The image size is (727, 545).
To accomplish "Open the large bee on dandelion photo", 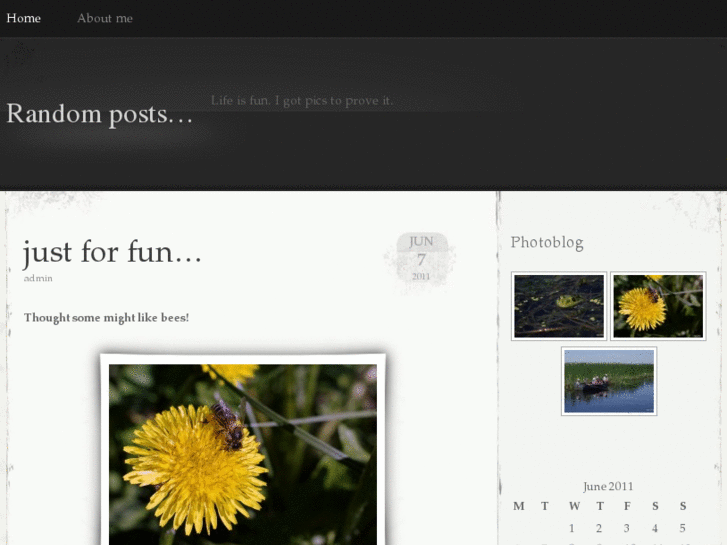I will click(x=243, y=450).
